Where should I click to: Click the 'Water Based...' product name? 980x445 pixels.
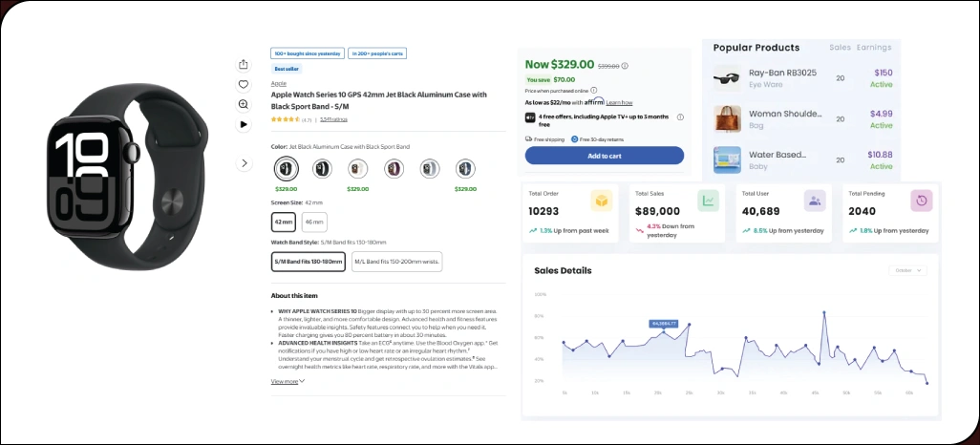click(x=778, y=155)
